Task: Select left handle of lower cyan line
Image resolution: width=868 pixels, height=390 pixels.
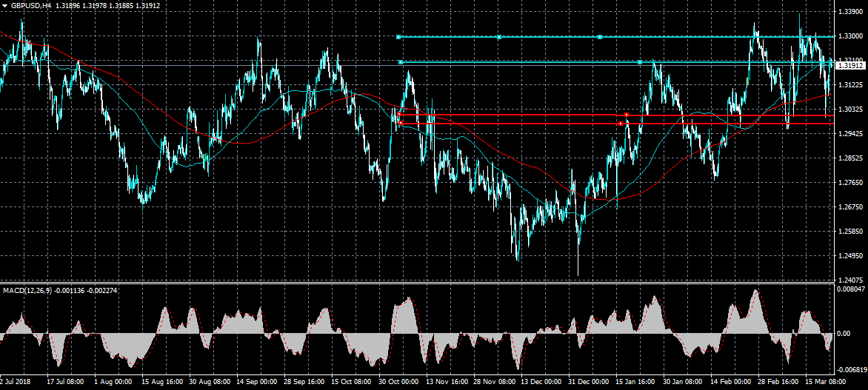Action: click(401, 63)
